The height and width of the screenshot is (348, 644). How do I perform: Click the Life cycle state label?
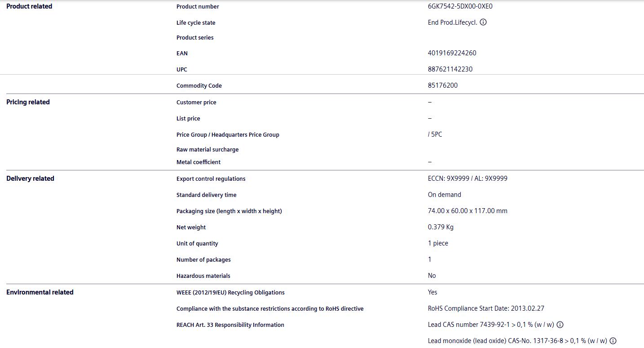click(x=196, y=22)
